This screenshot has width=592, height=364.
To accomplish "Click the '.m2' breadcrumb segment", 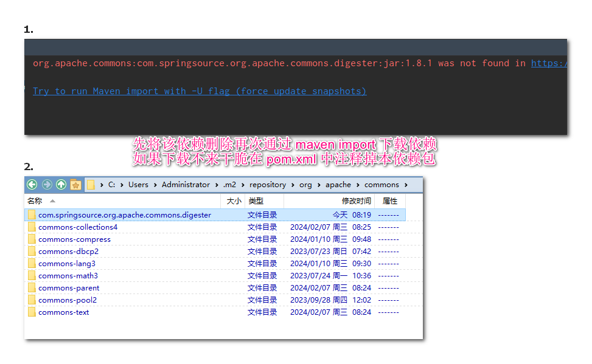I will (229, 185).
